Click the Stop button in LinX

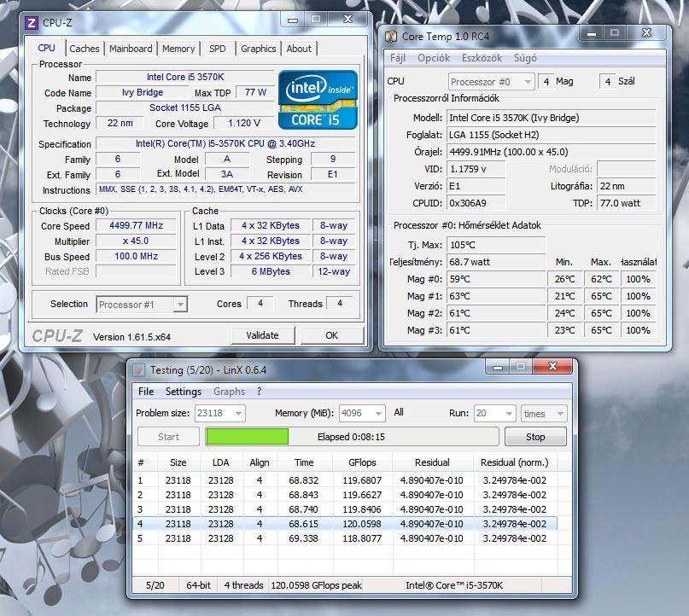[x=535, y=437]
